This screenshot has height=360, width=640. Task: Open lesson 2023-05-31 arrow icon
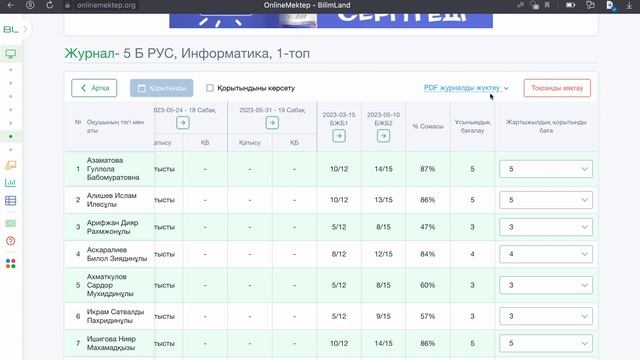pyautogui.click(x=272, y=122)
